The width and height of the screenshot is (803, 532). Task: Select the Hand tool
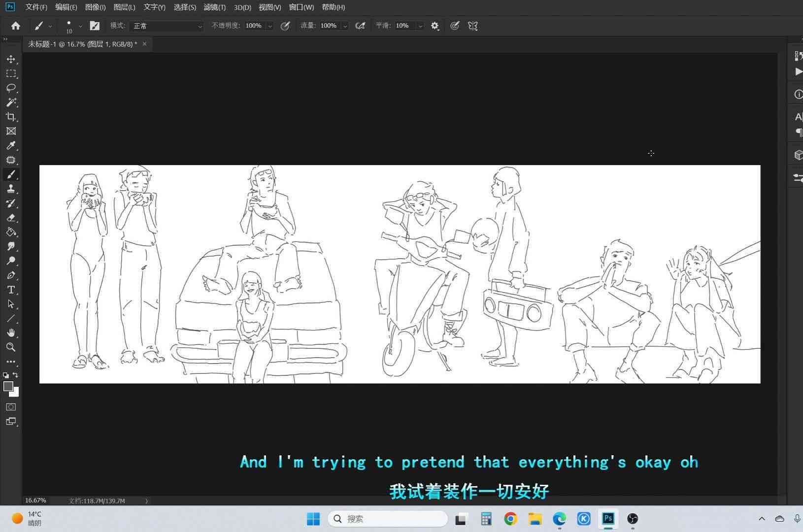click(11, 333)
